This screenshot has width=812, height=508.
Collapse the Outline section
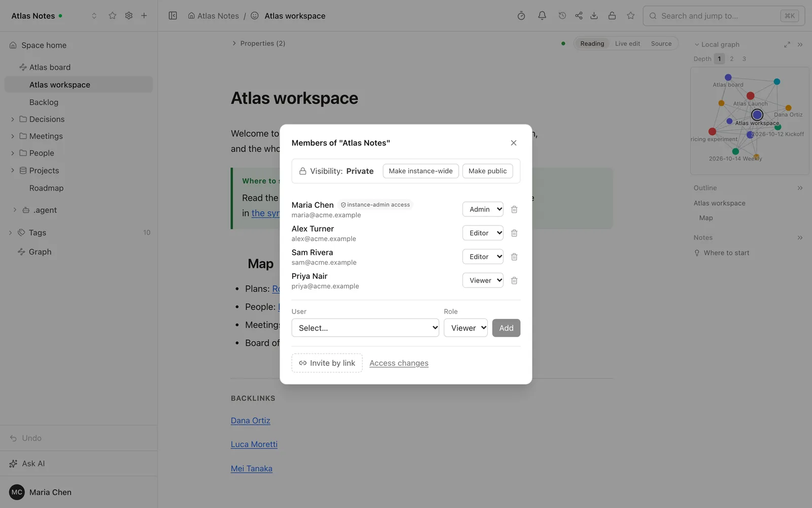pos(800,188)
